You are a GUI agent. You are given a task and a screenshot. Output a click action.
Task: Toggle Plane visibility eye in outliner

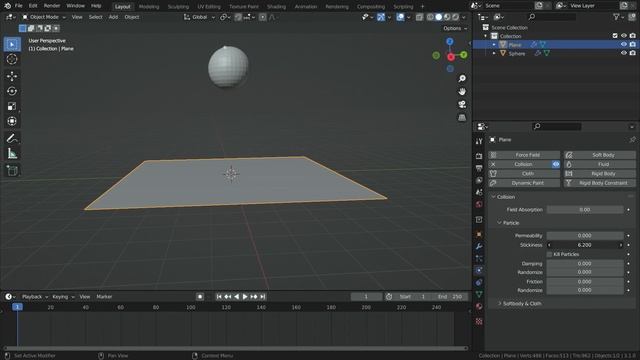pos(623,44)
